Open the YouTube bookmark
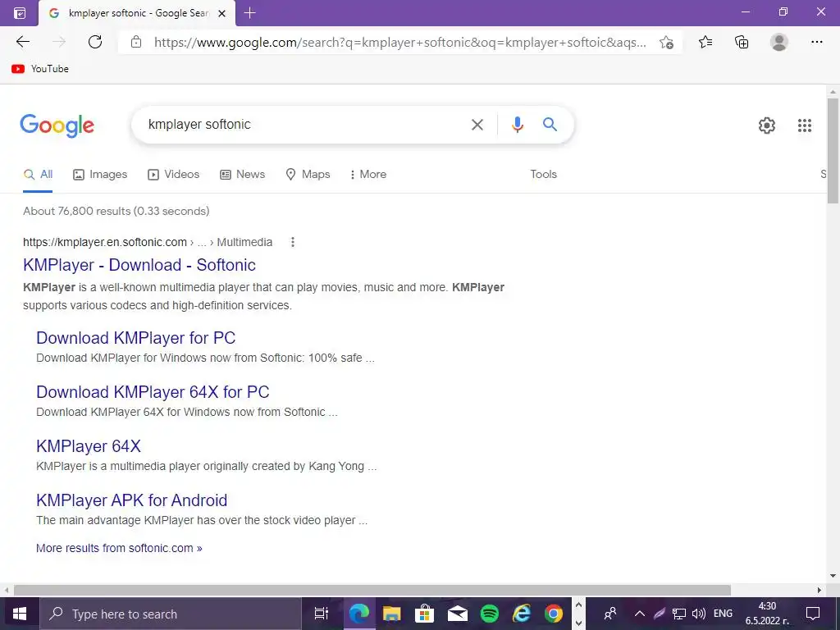 (x=40, y=69)
